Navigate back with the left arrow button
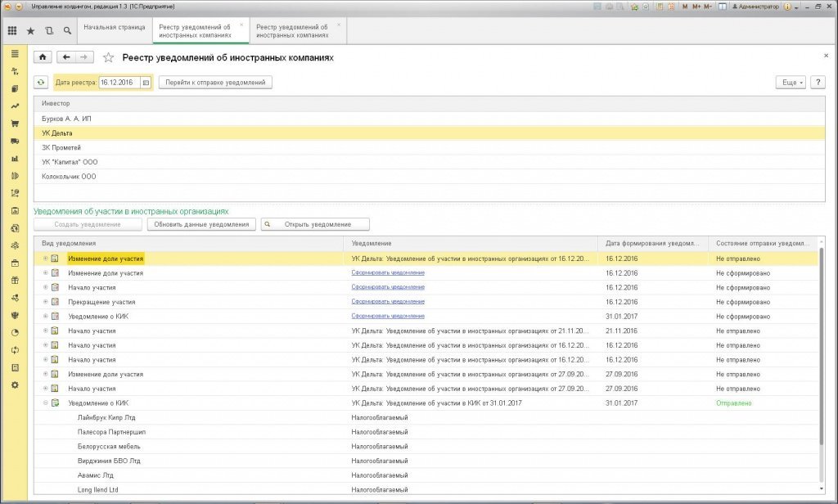Screen dimensions: 838x504 click(66, 57)
